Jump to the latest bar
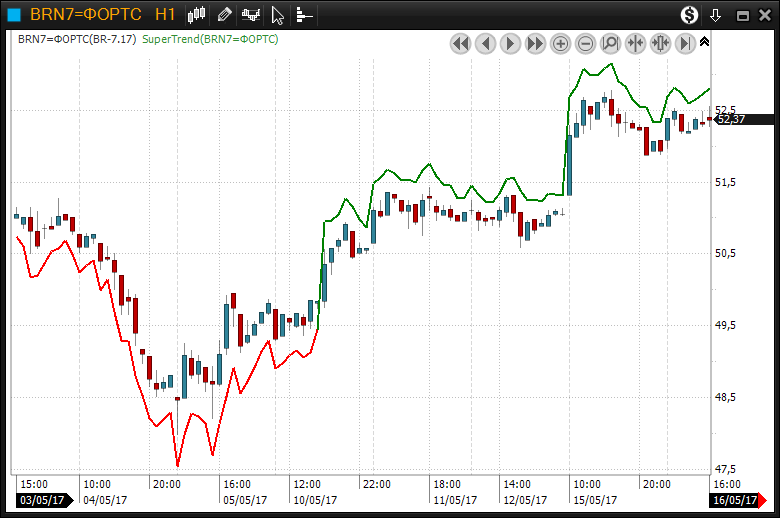 pos(685,43)
